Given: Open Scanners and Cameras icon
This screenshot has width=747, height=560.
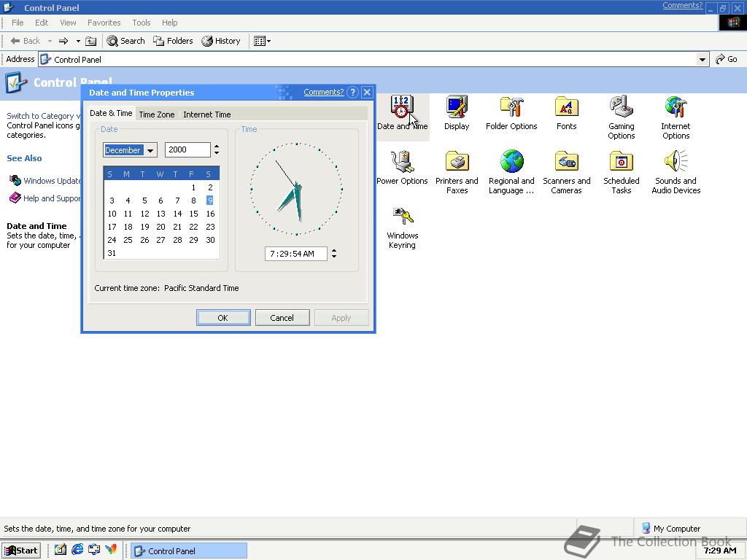Looking at the screenshot, I should pos(566,172).
